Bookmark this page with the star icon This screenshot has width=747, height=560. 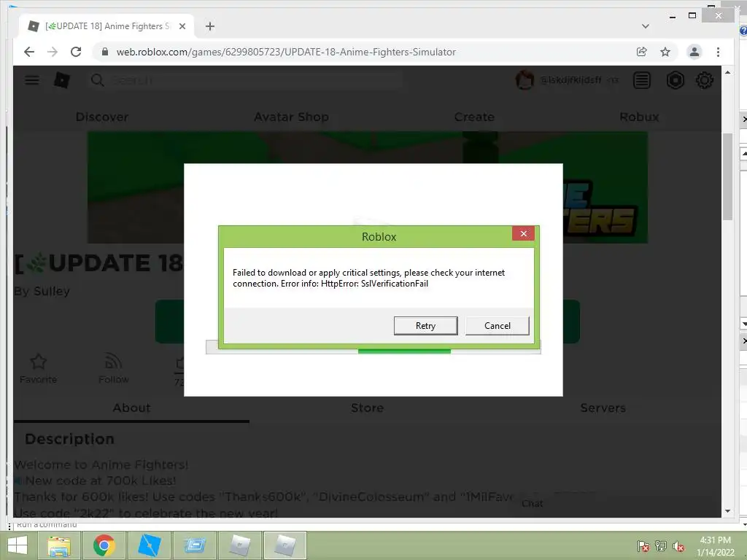(665, 52)
